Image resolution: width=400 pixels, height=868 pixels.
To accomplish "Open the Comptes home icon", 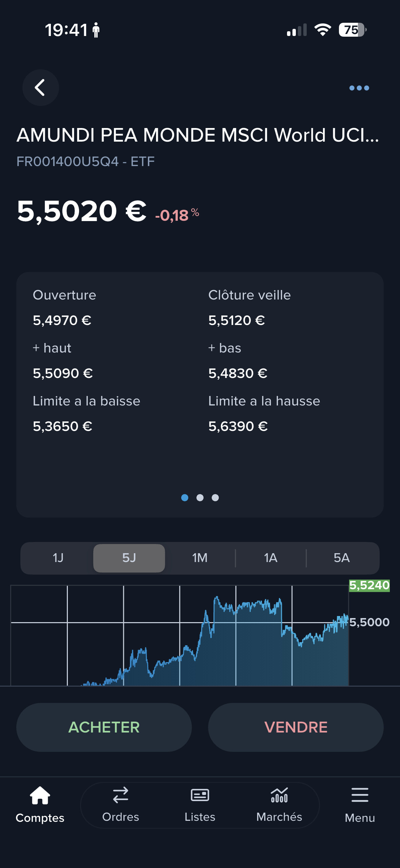I will click(40, 796).
